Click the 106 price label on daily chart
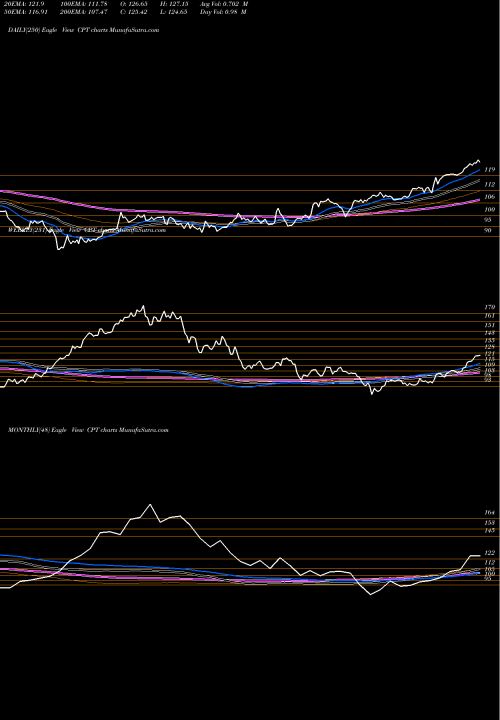Image resolution: width=500 pixels, height=720 pixels. point(489,197)
